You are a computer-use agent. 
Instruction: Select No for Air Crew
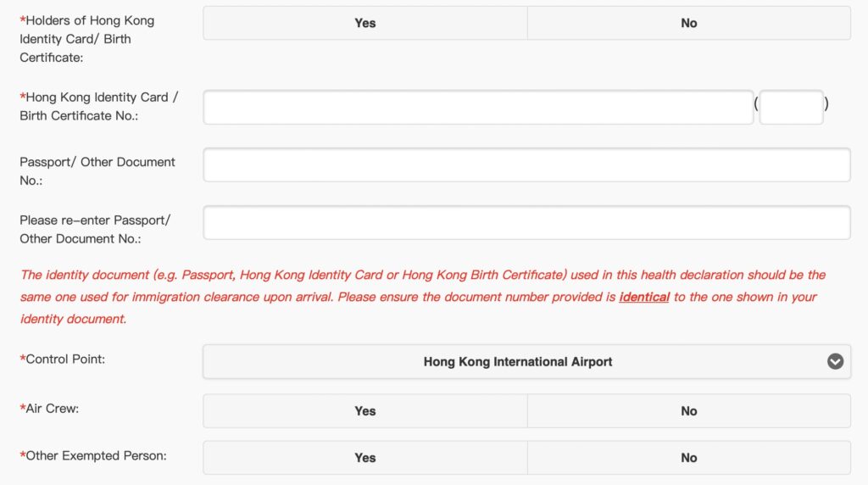[688, 410]
